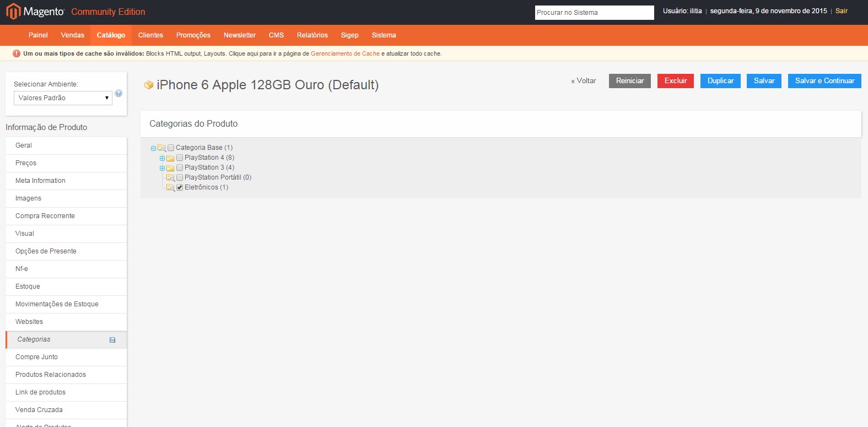Open the Estoque tab
The width and height of the screenshot is (868, 427).
pyautogui.click(x=66, y=287)
